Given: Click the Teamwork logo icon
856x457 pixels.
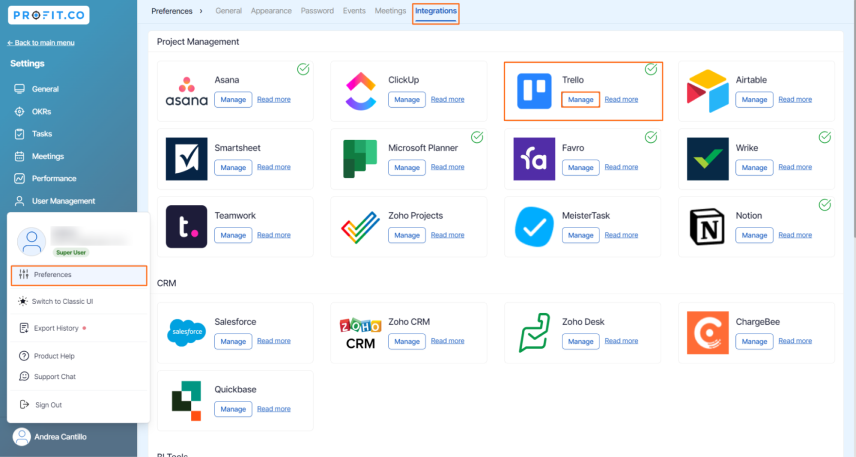Looking at the screenshot, I should pos(187,227).
